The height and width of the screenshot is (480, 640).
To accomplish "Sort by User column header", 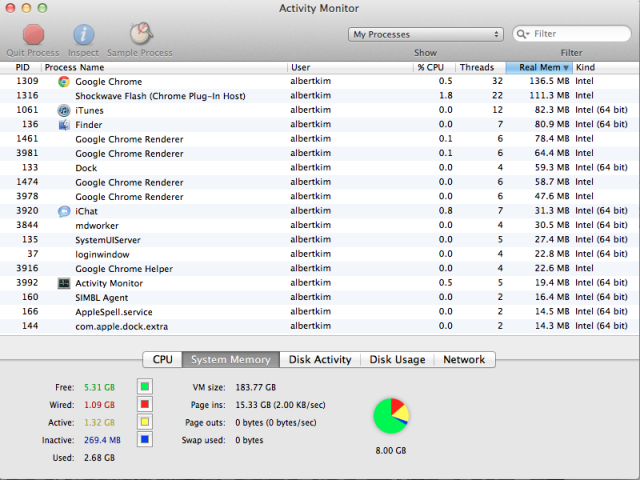I will (351, 67).
